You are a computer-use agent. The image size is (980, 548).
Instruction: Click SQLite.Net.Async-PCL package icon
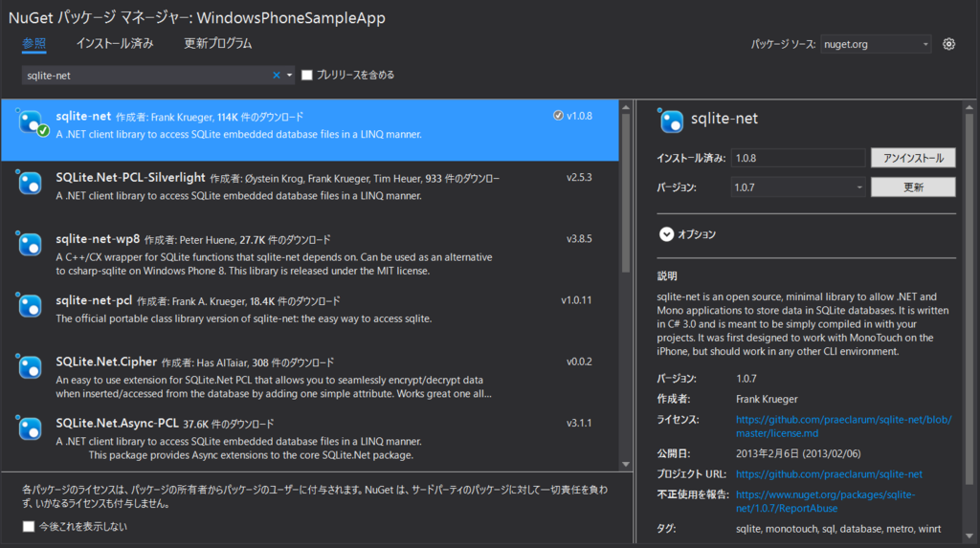point(30,428)
